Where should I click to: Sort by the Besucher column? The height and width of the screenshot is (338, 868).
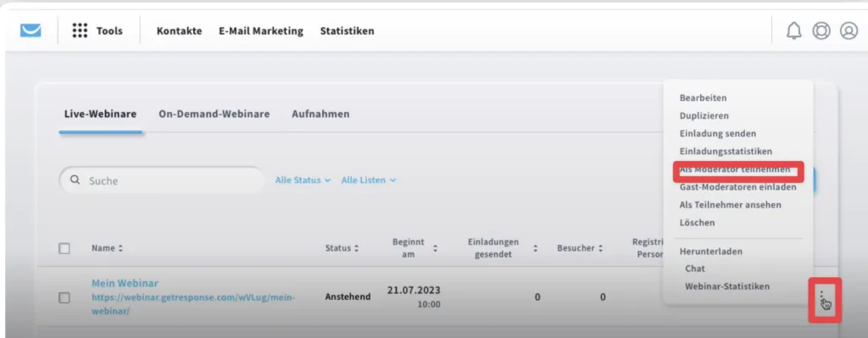[x=580, y=248]
